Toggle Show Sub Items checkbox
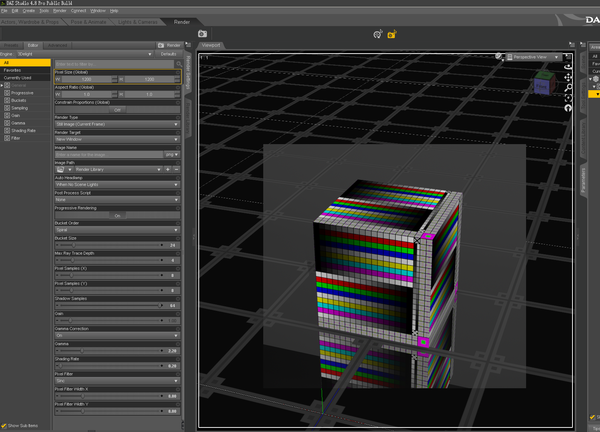600x432 pixels. click(4, 425)
